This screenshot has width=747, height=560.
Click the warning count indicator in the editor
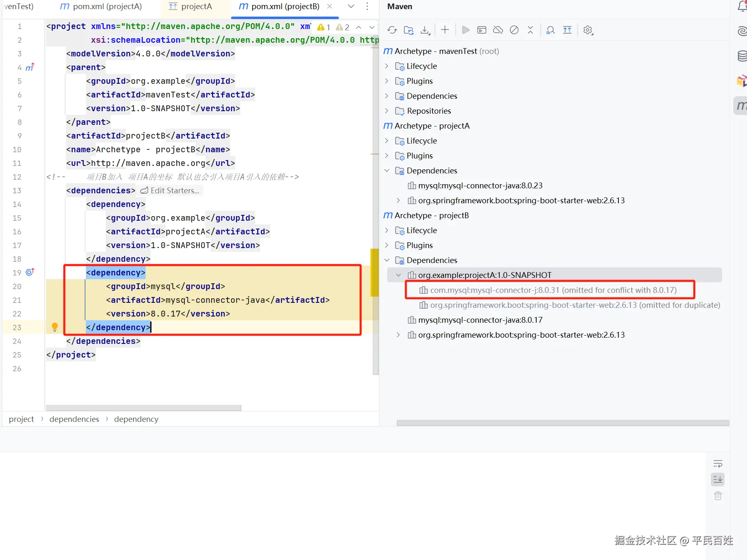coord(324,27)
